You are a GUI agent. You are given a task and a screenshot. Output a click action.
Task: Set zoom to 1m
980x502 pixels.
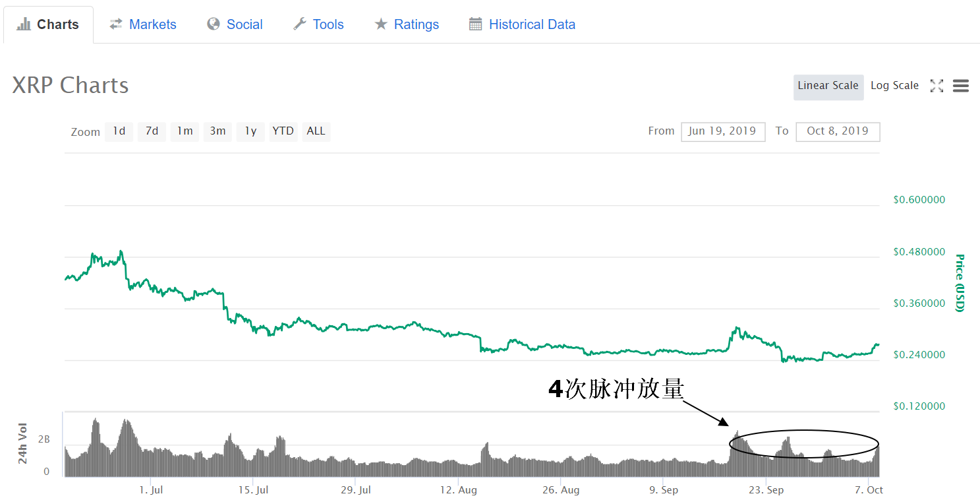(185, 131)
